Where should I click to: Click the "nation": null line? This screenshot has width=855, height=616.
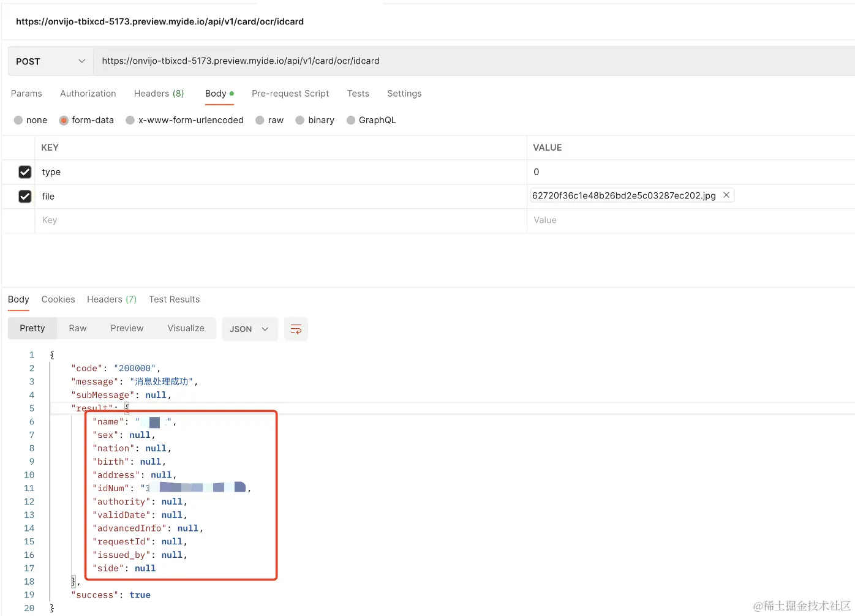pyautogui.click(x=132, y=449)
